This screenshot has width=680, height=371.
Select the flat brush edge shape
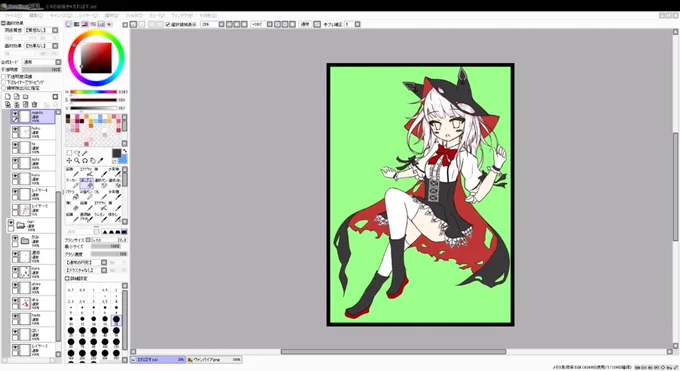pyautogui.click(x=124, y=232)
